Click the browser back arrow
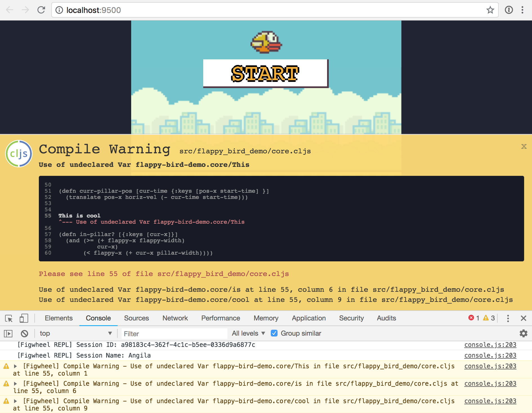532x413 pixels. coord(10,10)
